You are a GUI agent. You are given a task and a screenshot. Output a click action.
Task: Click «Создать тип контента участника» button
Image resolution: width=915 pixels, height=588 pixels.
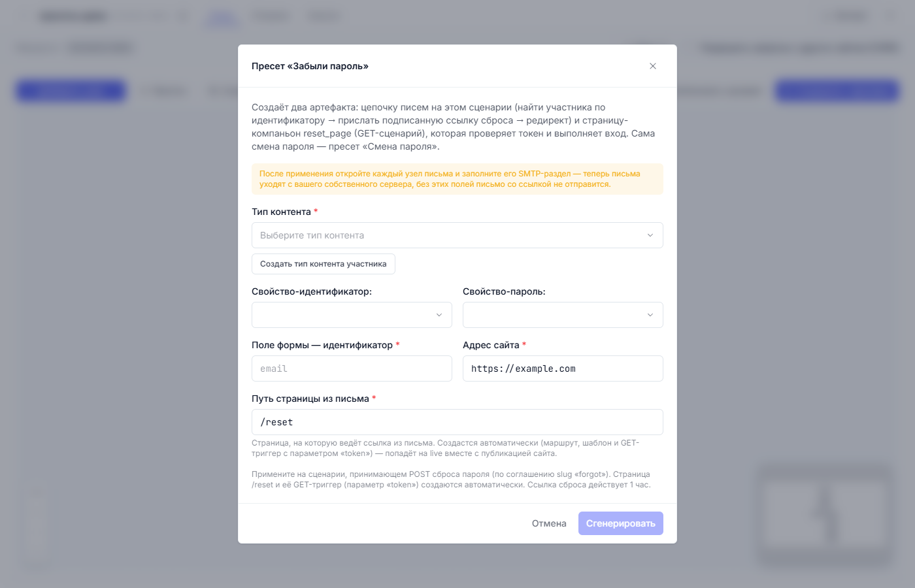(x=323, y=264)
